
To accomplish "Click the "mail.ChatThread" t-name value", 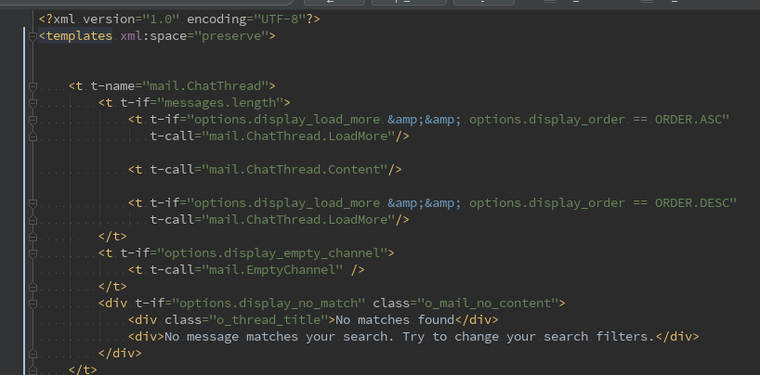I will click(205, 86).
